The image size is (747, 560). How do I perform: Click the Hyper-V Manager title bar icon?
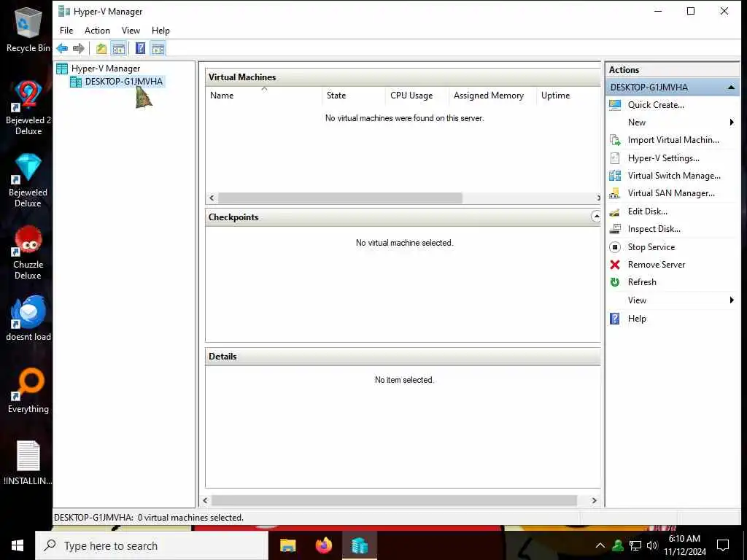pos(64,11)
